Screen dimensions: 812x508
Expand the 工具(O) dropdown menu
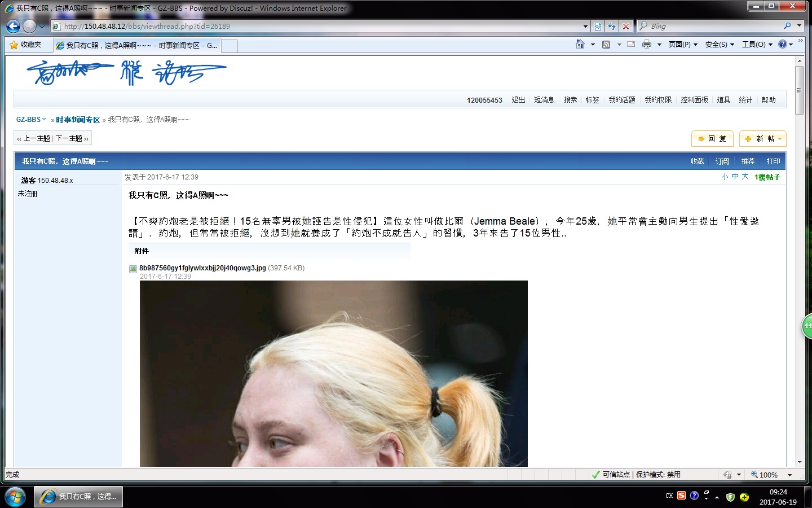coord(757,44)
